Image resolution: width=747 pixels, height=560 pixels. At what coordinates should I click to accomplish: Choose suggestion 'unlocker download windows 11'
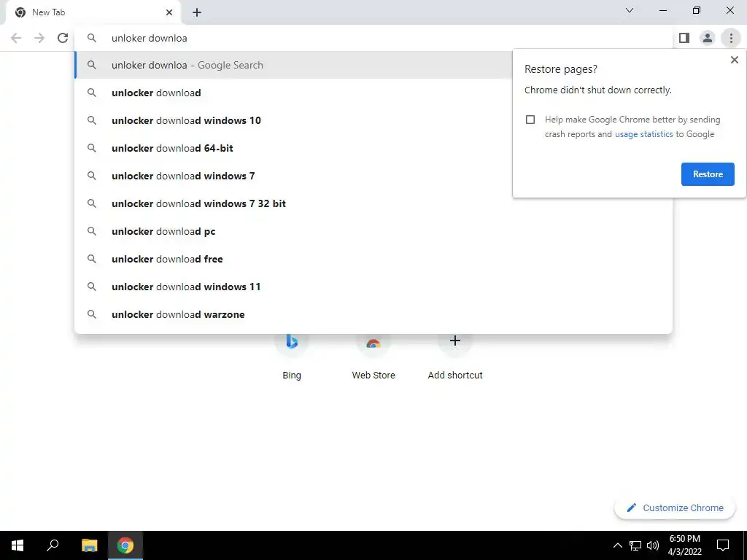coord(373,287)
